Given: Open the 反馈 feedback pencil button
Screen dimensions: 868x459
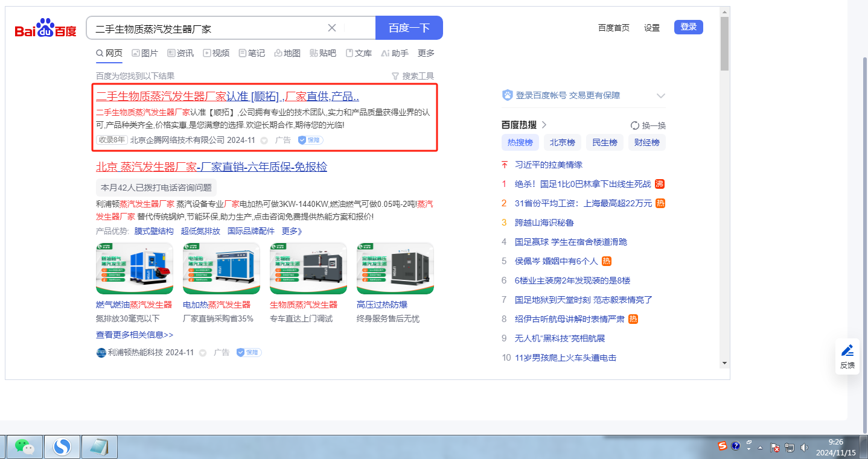Looking at the screenshot, I should [847, 356].
